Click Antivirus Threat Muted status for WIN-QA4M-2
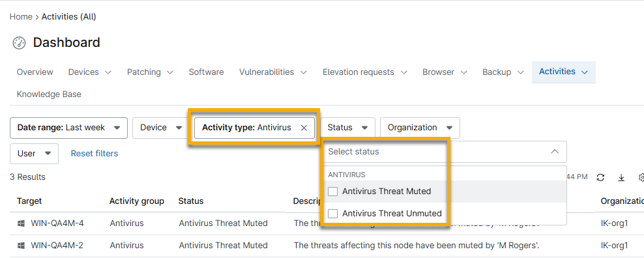644x258 pixels. (x=224, y=246)
